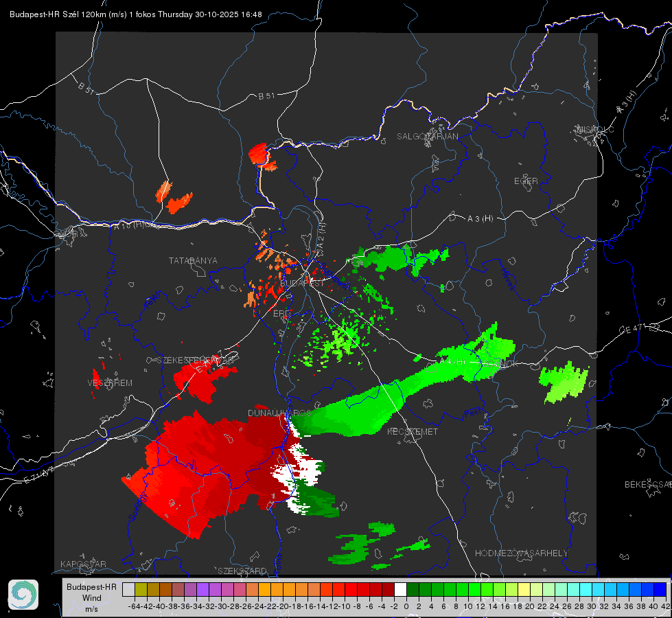Click the swirl logo icon beside the legend

click(23, 595)
